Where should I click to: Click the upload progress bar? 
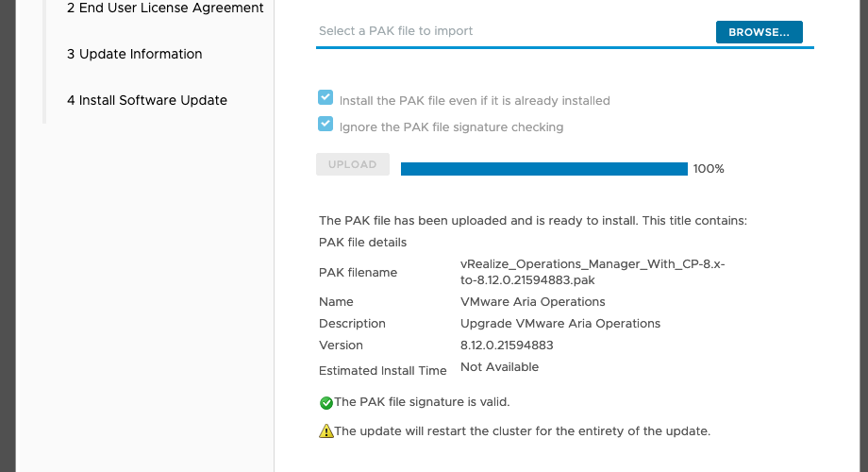tap(544, 169)
